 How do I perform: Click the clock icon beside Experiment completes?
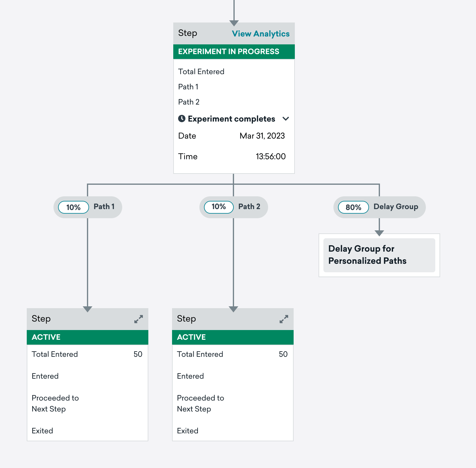[x=182, y=119]
